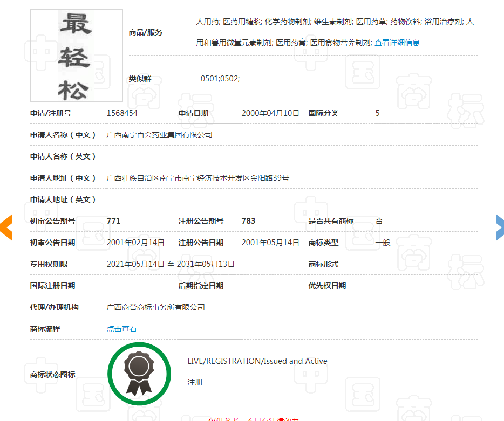This screenshot has width=504, height=421.
Task: Select the 商标状态图标 label
Action: pyautogui.click(x=53, y=375)
